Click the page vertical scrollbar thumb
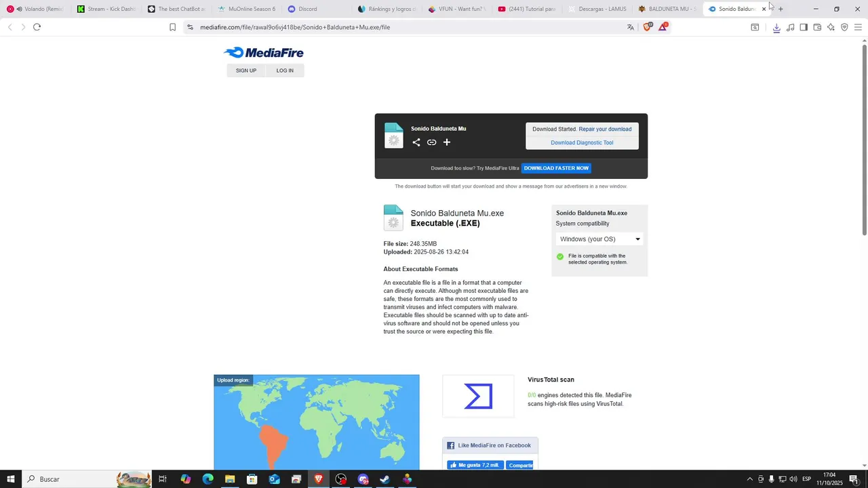The image size is (868, 488). tap(864, 139)
